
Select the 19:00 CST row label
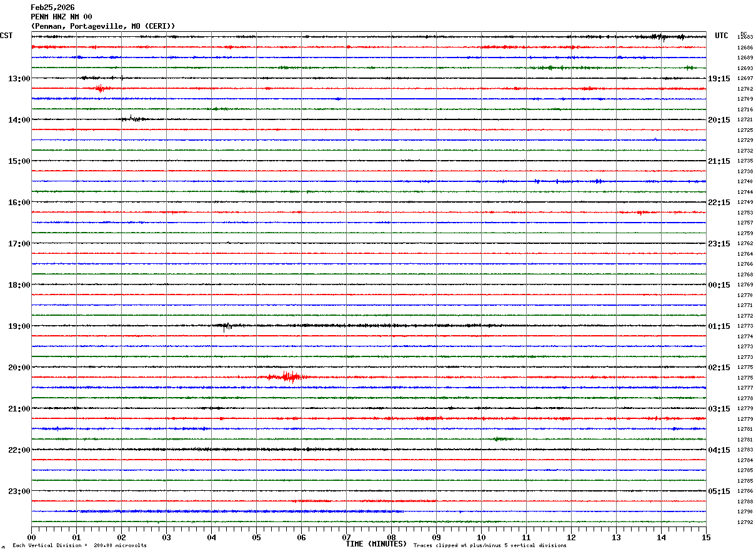[19, 326]
